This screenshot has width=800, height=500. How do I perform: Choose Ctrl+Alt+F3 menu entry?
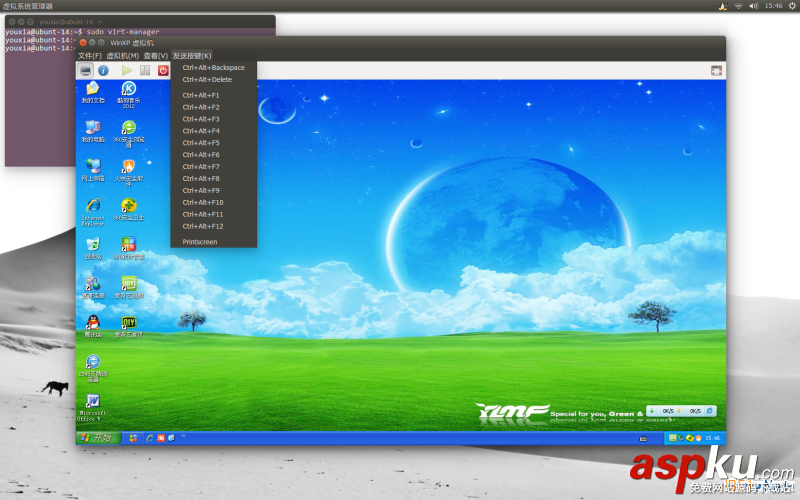click(213, 119)
